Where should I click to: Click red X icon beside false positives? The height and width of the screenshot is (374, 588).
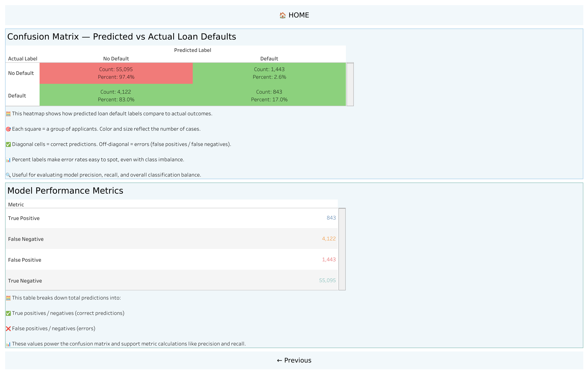click(8, 329)
